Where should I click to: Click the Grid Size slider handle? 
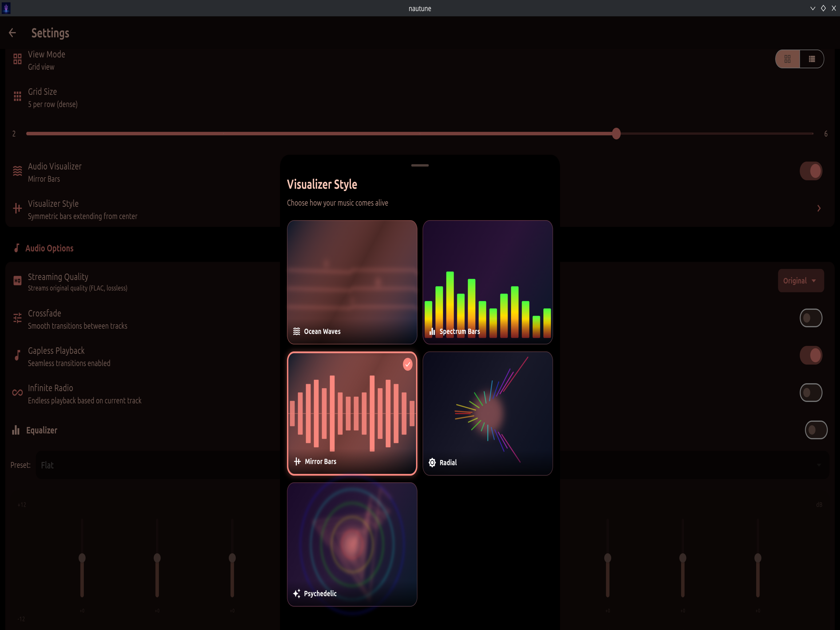tap(616, 134)
